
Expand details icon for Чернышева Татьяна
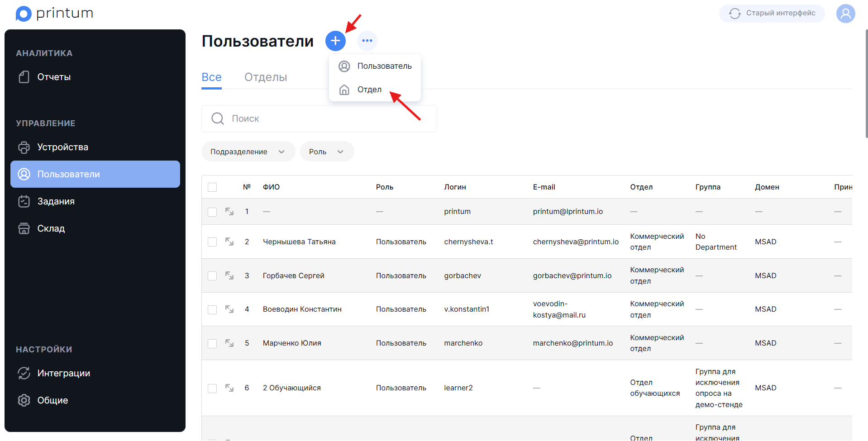coord(229,242)
